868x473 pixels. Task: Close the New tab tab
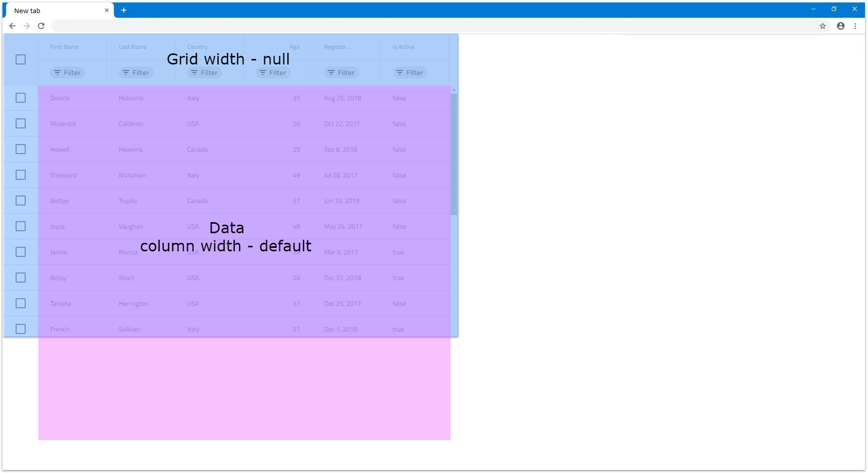(107, 10)
